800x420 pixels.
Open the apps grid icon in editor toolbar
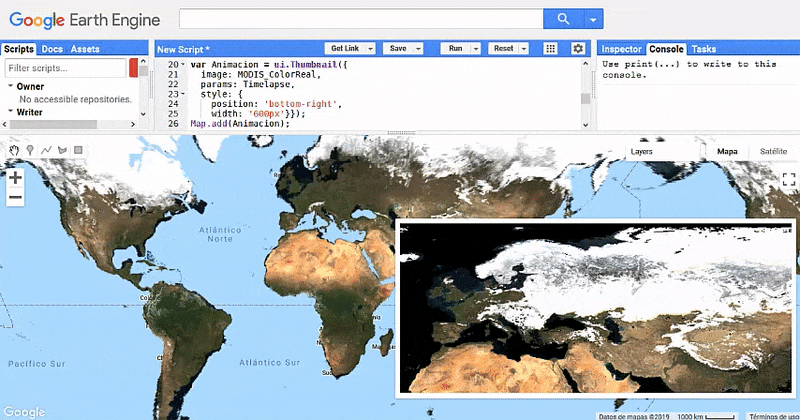pos(551,48)
